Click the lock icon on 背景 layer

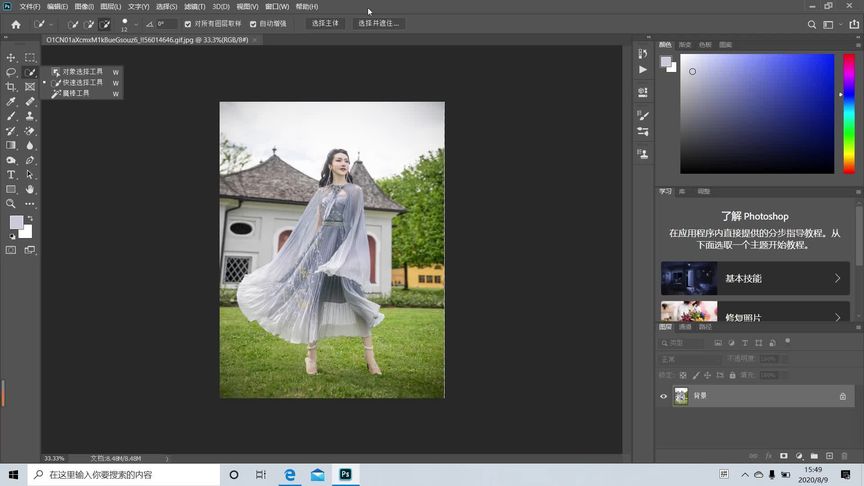click(842, 396)
